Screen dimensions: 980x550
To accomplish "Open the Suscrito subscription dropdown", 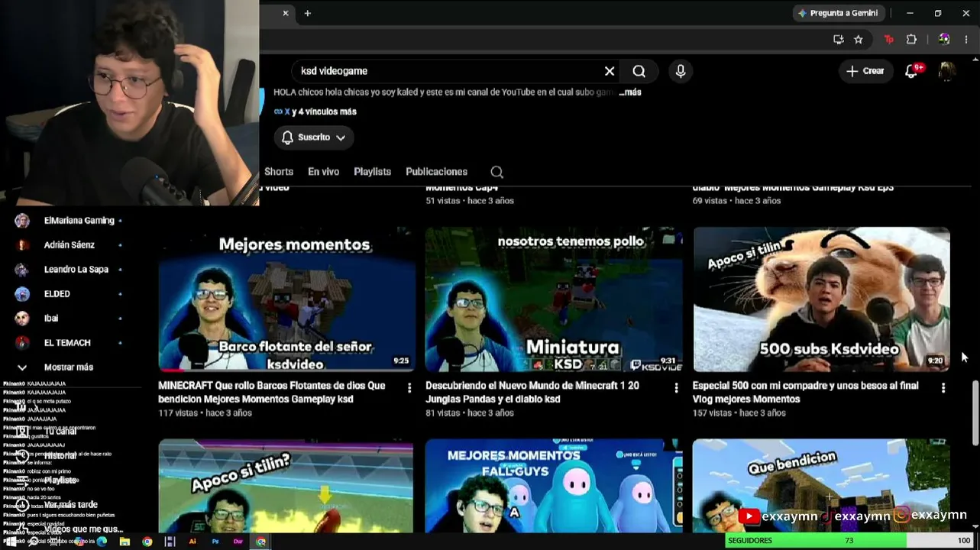I will tap(314, 137).
